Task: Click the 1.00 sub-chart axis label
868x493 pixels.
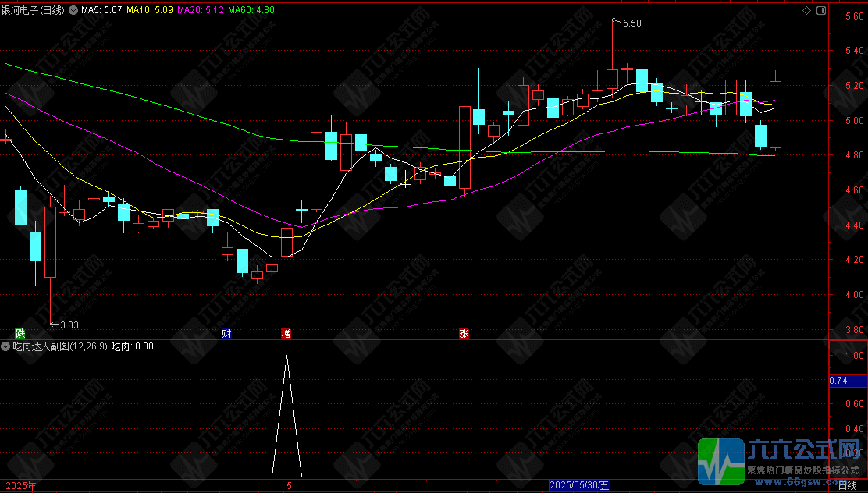Action: click(855, 356)
